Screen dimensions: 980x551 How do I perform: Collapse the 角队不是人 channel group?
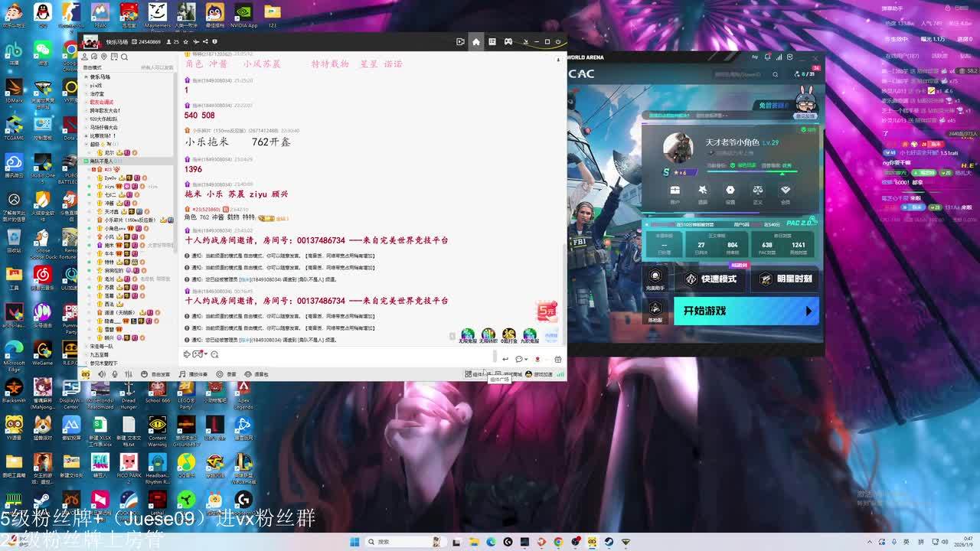tap(85, 161)
